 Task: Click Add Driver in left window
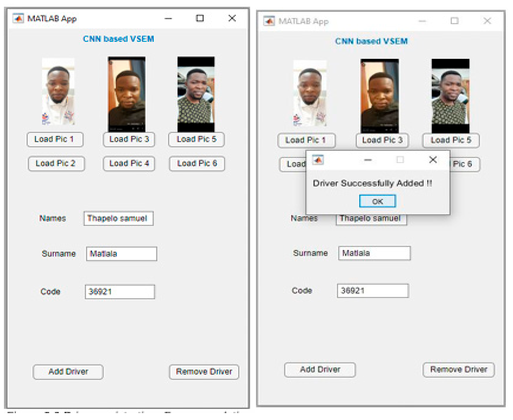coord(68,372)
